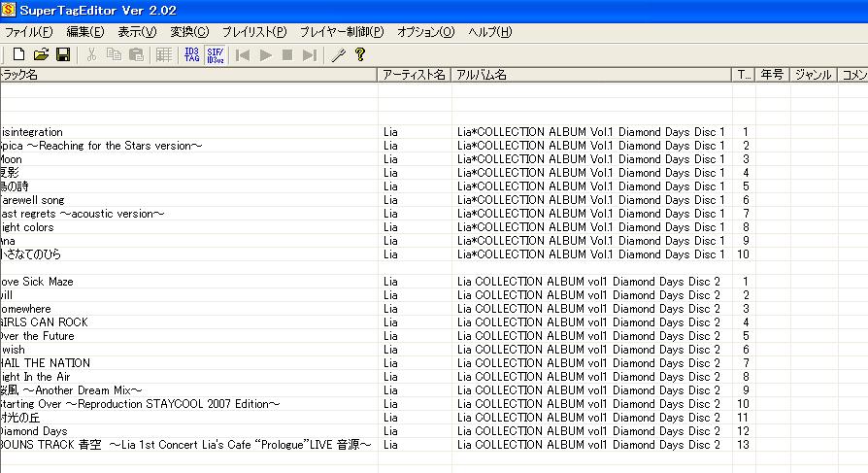
Task: Click Disc 1 album cell for track 10
Action: tap(591, 254)
